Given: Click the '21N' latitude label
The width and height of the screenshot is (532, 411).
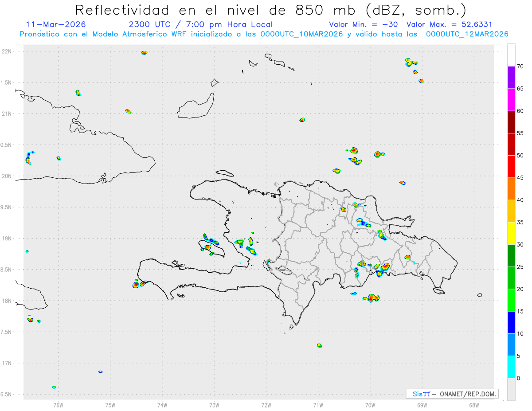Looking at the screenshot, I should 8,114.
